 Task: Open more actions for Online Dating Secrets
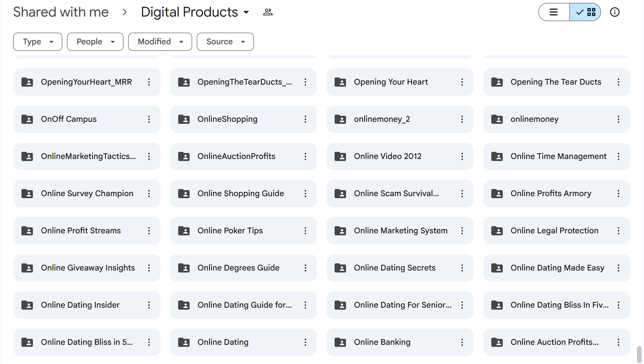tap(462, 268)
